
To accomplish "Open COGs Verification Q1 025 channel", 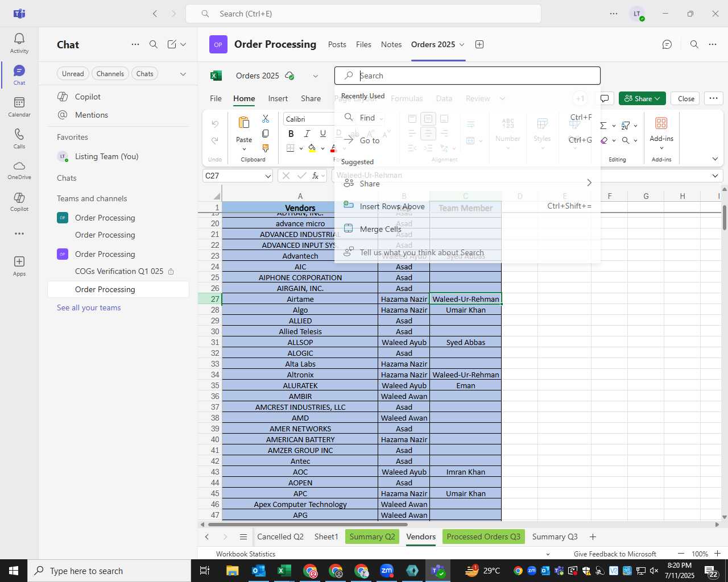I will coord(119,271).
